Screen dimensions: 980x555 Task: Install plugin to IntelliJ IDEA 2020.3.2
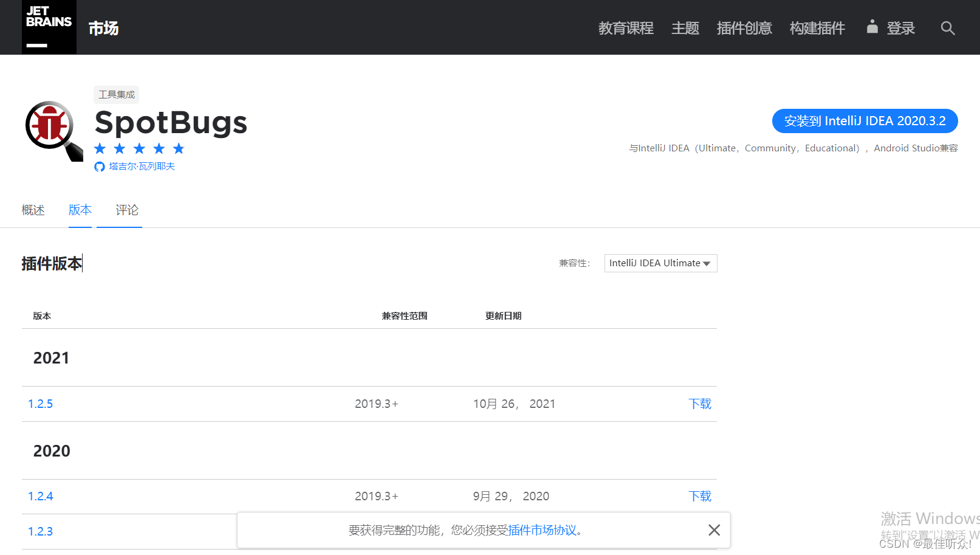coord(864,121)
